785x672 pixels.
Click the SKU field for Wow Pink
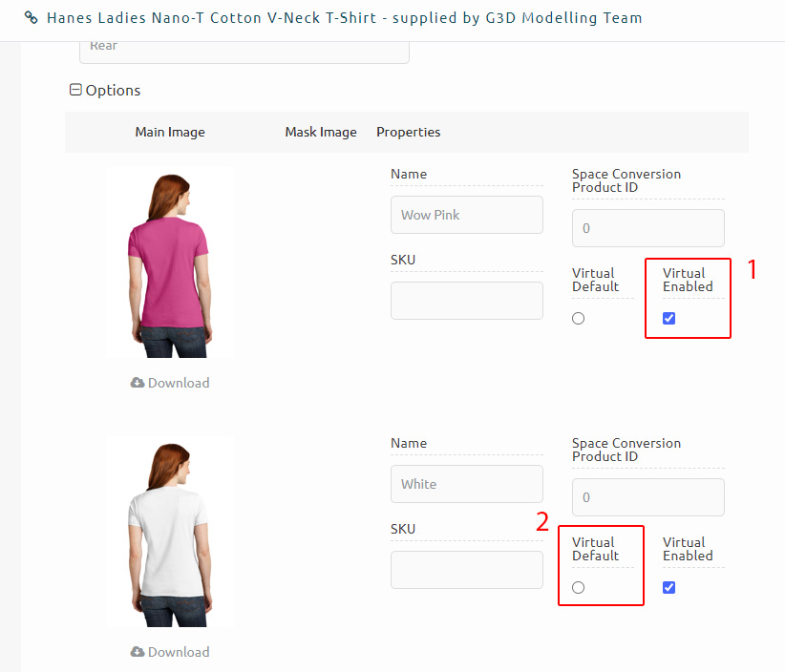pos(467,301)
